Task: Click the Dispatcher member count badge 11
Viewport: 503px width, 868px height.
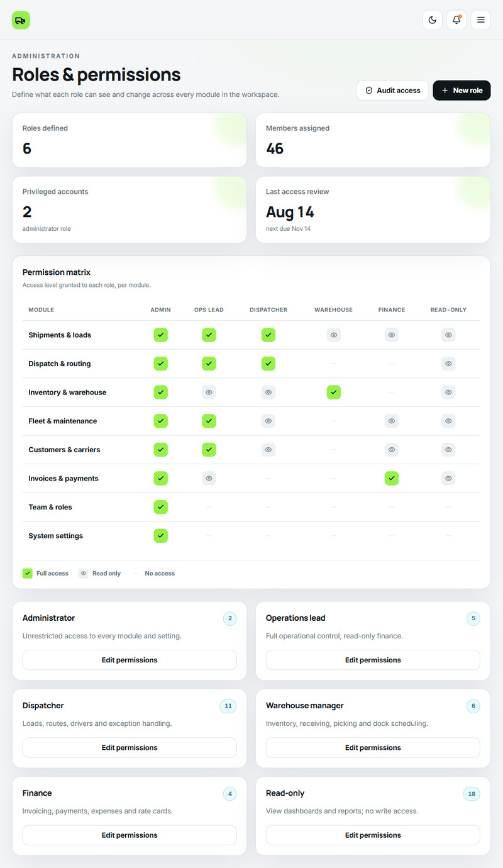Action: (228, 706)
